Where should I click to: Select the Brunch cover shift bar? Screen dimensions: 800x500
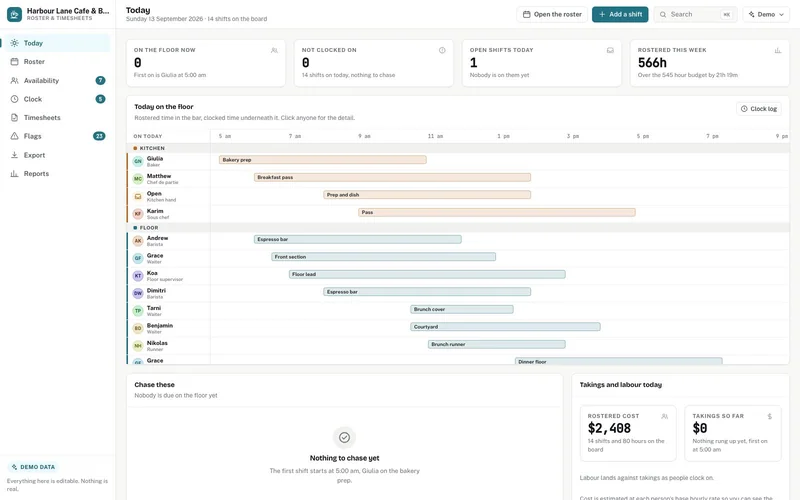point(462,309)
